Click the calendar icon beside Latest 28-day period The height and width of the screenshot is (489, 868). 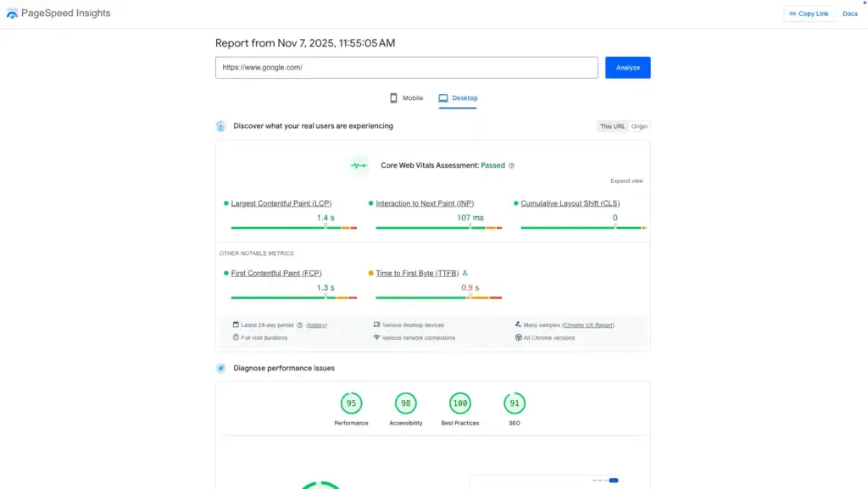[236, 325]
